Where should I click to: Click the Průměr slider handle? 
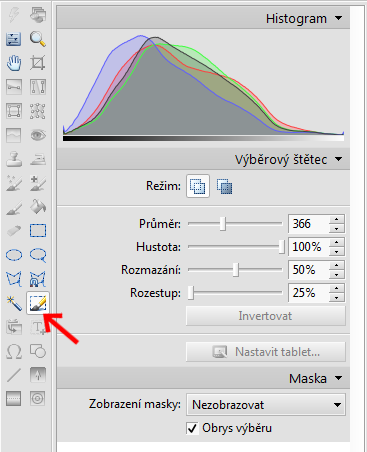(223, 224)
